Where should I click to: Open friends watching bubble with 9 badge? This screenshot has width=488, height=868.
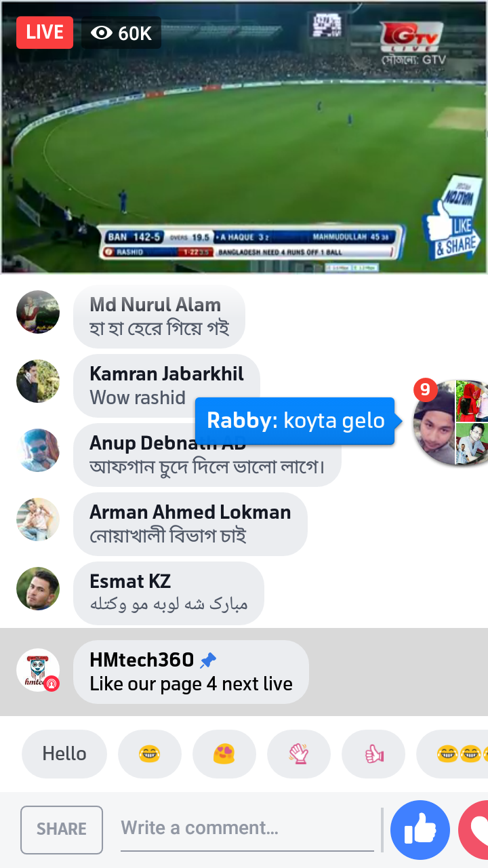(451, 422)
